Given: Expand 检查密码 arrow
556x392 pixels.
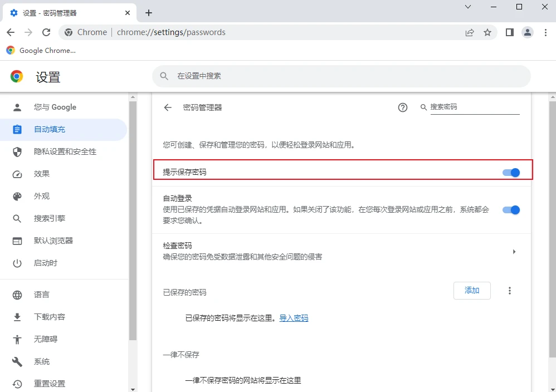Looking at the screenshot, I should (x=514, y=252).
